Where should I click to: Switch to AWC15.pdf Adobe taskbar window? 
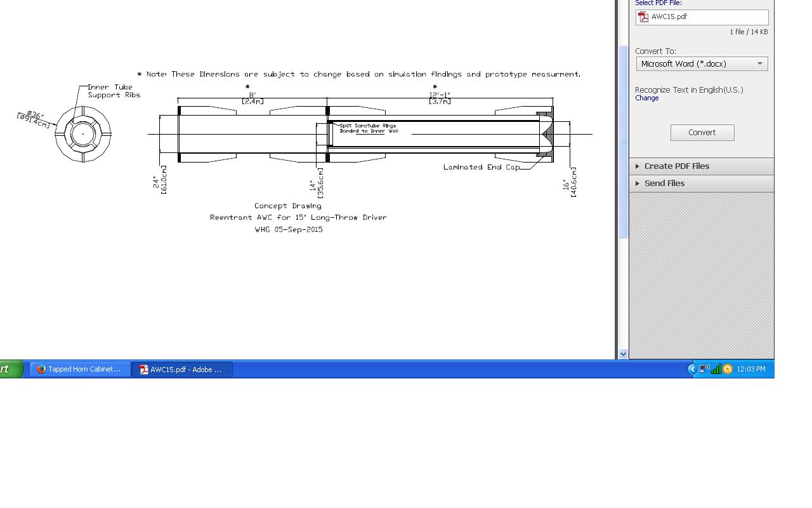182,370
